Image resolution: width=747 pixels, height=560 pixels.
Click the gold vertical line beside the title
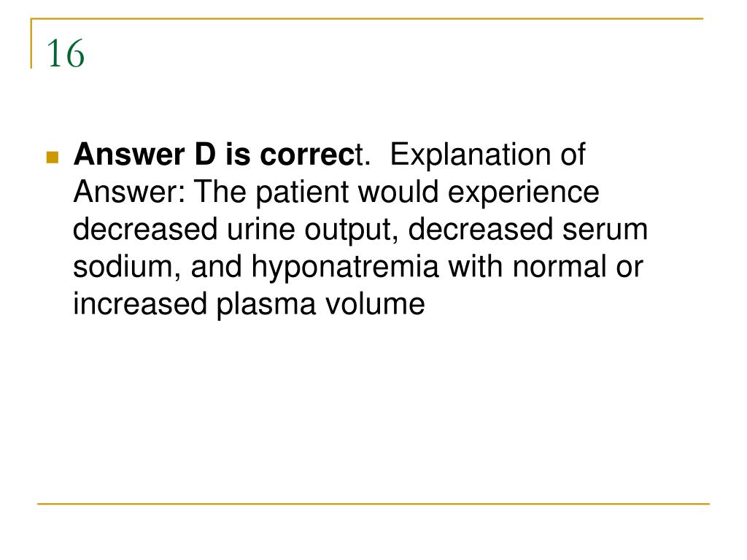pos(31,43)
